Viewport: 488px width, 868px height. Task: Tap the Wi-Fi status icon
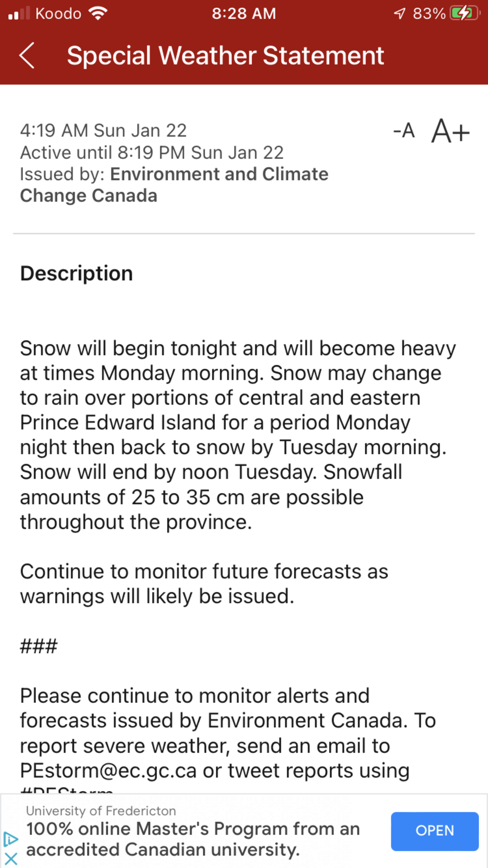click(x=98, y=14)
